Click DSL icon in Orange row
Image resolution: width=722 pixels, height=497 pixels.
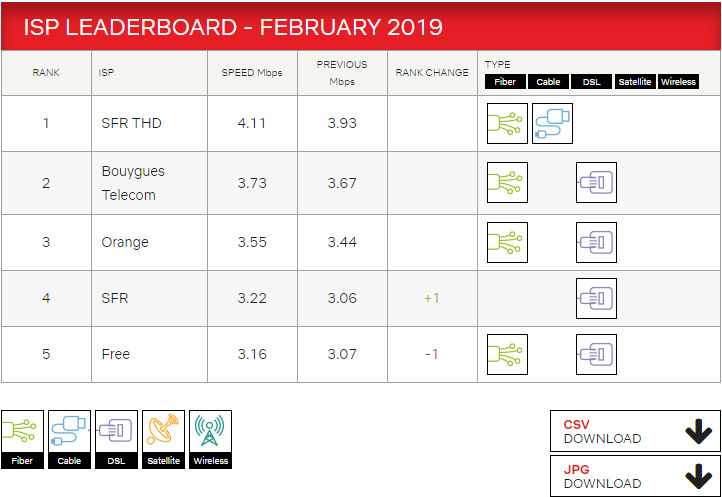(x=596, y=242)
